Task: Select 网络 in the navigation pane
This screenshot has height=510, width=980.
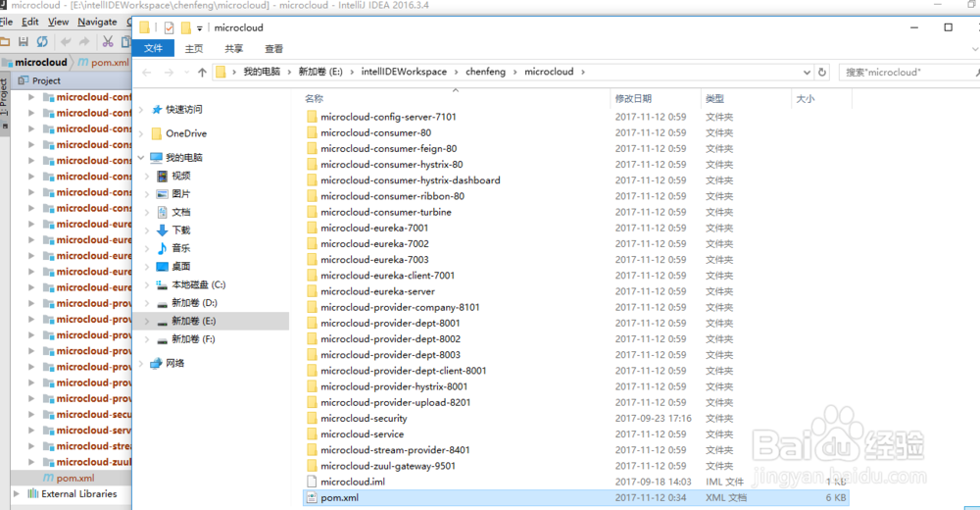Action: pos(168,364)
